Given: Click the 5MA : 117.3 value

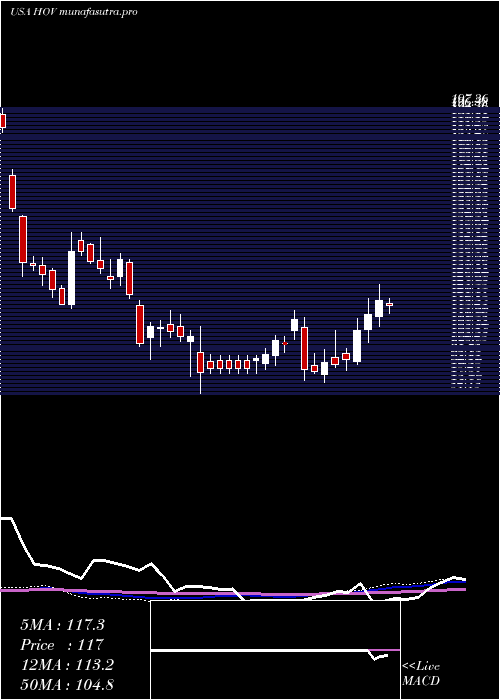Looking at the screenshot, I should (62, 625).
